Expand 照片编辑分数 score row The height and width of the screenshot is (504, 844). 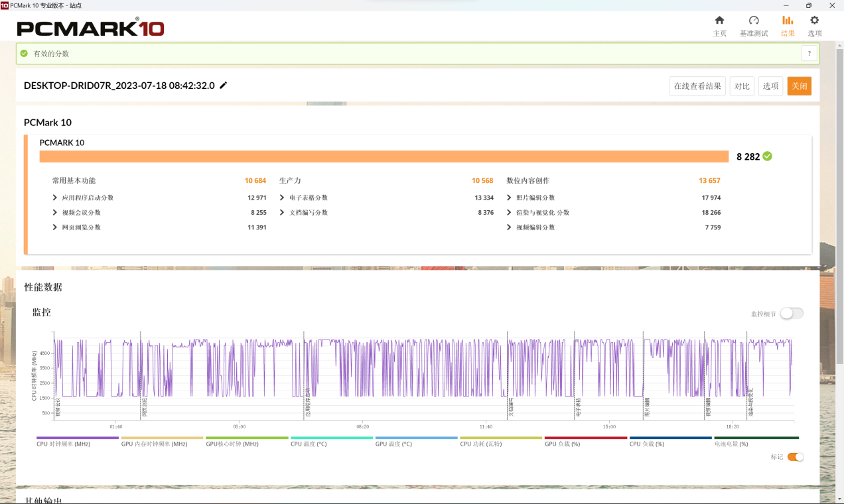tap(510, 198)
